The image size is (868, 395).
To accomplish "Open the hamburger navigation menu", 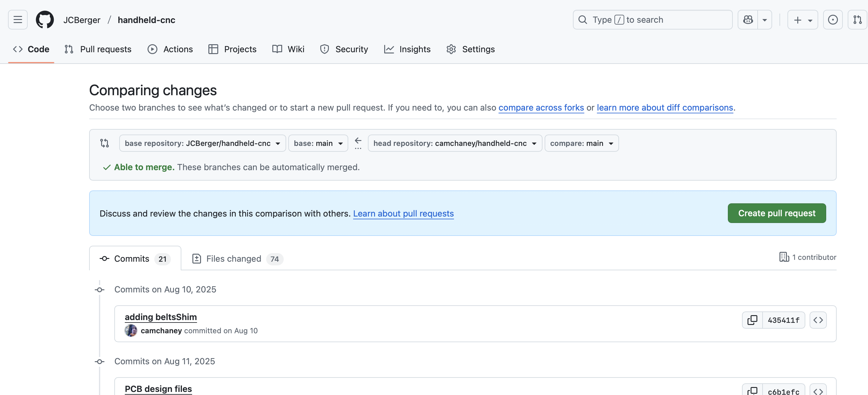I will point(18,20).
